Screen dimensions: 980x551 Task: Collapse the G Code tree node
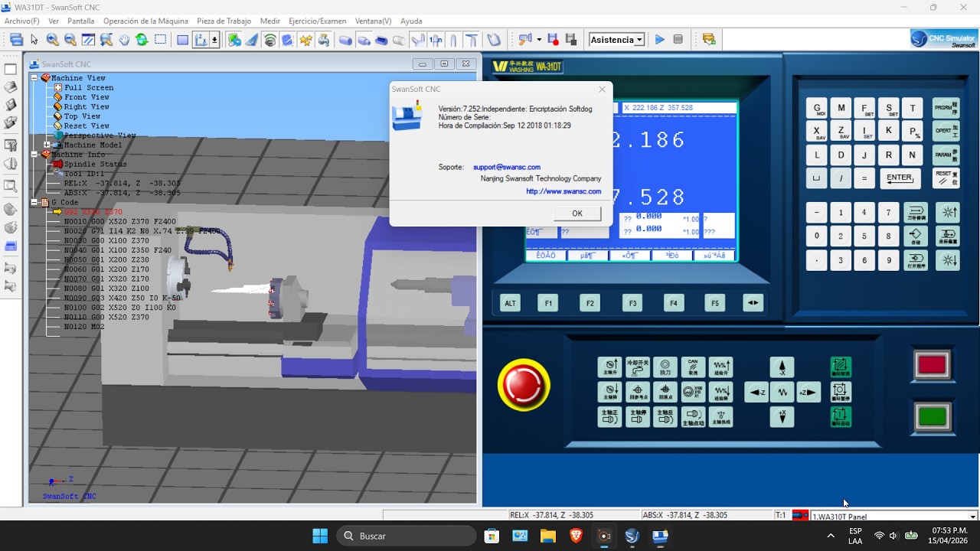point(34,203)
